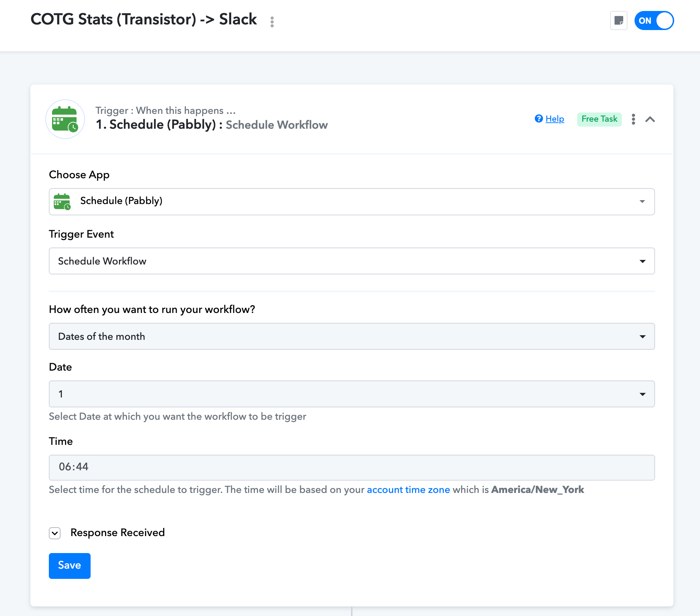Click the Schedule (Pabbly) trigger calendar icon
The width and height of the screenshot is (700, 616).
[x=65, y=119]
